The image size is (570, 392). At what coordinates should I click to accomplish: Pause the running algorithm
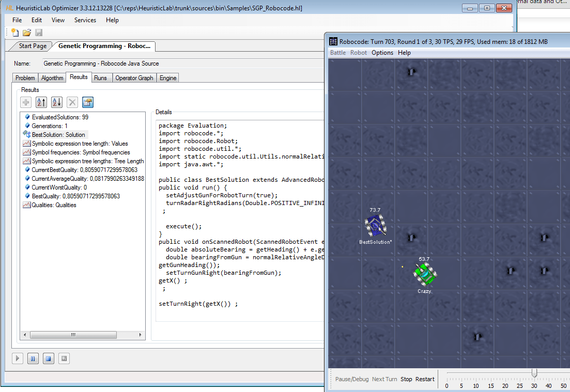[33, 358]
